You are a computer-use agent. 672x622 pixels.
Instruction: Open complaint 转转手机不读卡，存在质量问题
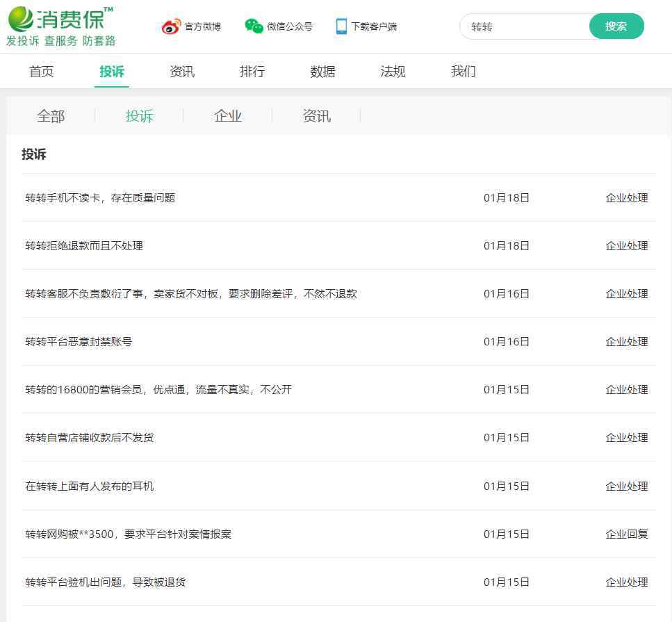pos(100,197)
